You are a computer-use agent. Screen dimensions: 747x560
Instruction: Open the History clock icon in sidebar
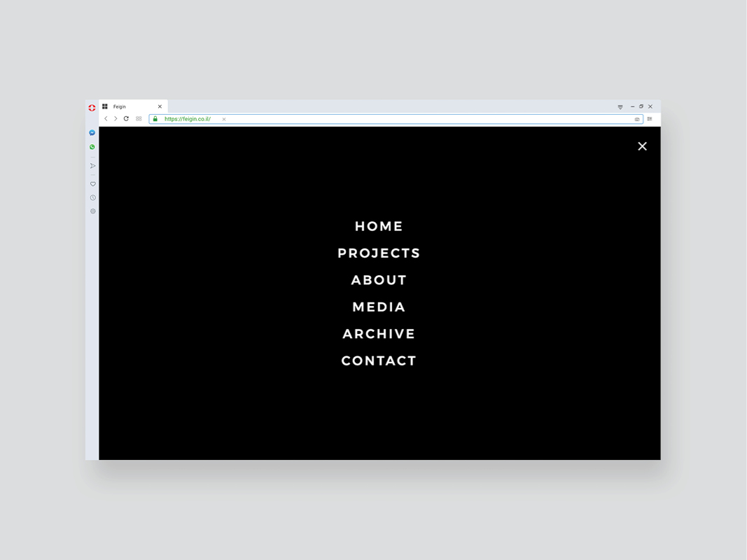[x=93, y=197]
